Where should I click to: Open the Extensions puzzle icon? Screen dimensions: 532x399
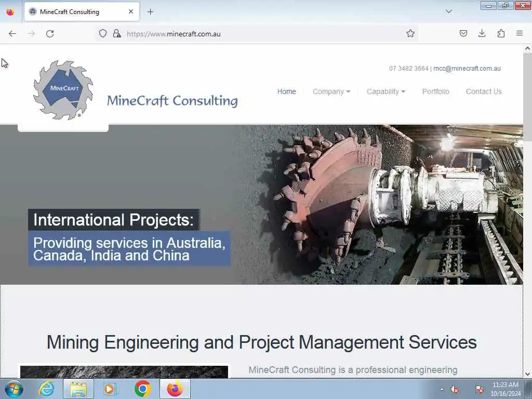click(x=501, y=33)
